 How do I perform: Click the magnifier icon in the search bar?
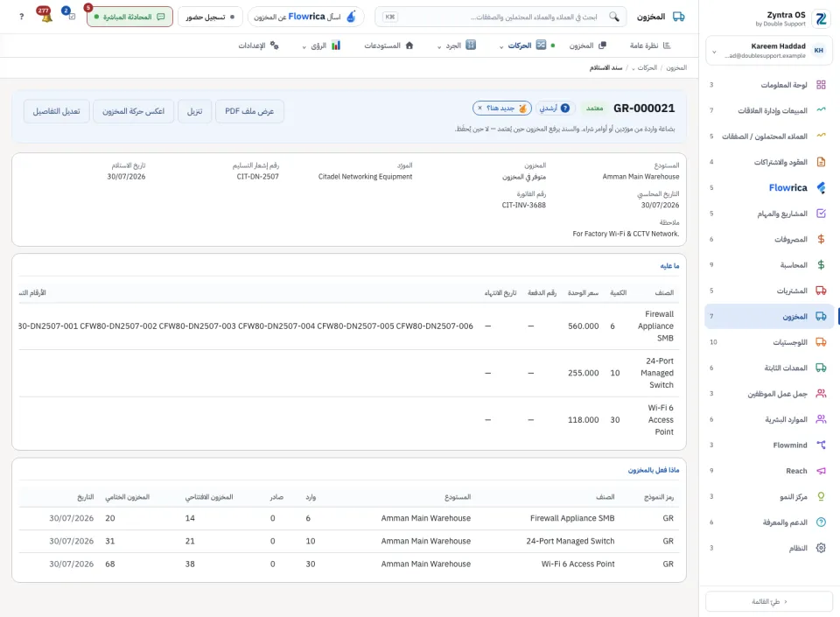(614, 17)
